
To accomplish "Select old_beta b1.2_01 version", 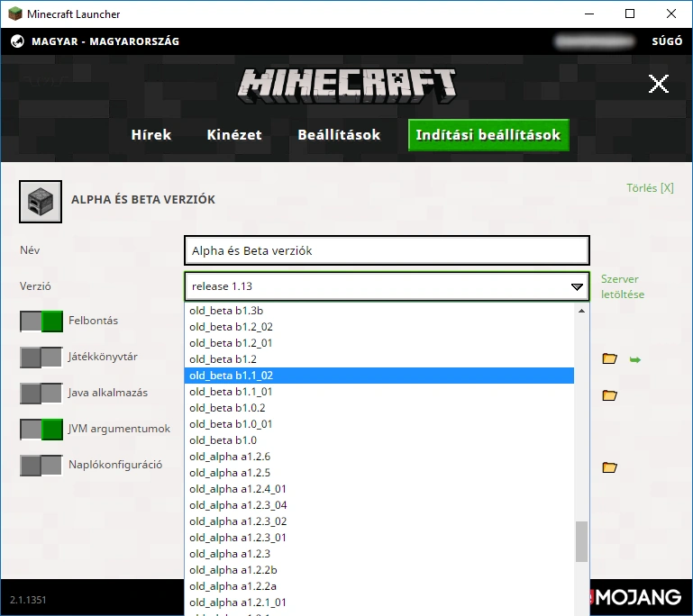I will click(x=379, y=343).
